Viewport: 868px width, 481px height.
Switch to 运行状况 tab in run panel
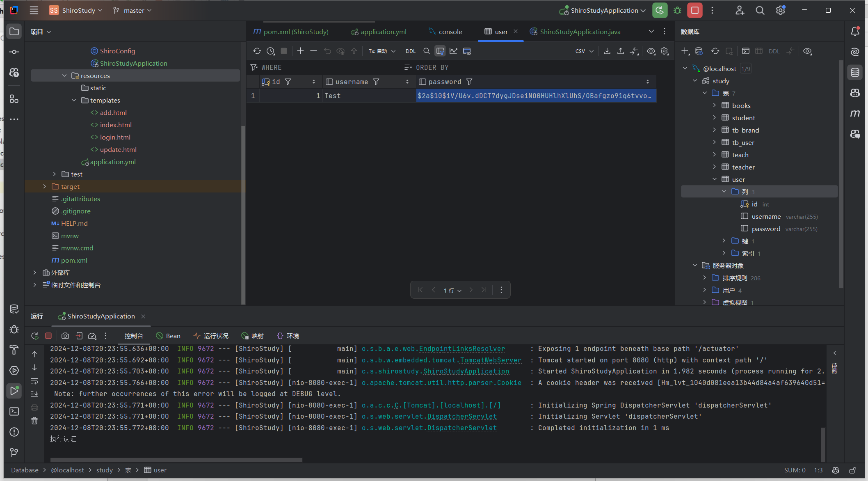[x=211, y=336]
